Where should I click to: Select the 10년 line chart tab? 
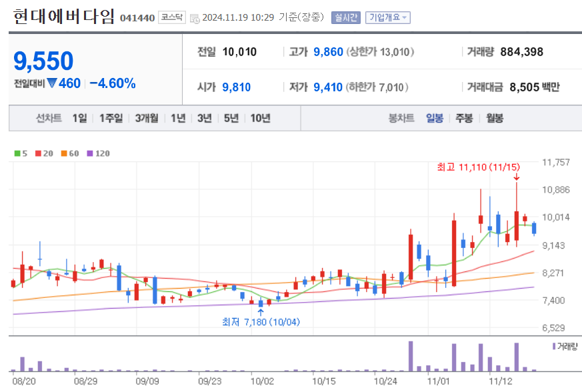pos(260,119)
